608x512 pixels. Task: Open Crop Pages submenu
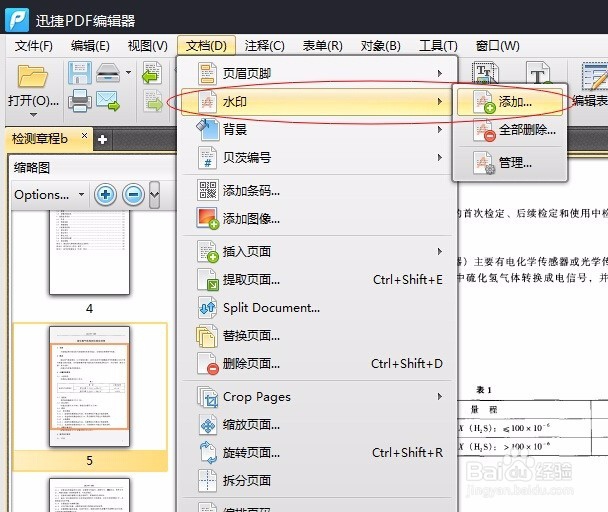[316, 397]
